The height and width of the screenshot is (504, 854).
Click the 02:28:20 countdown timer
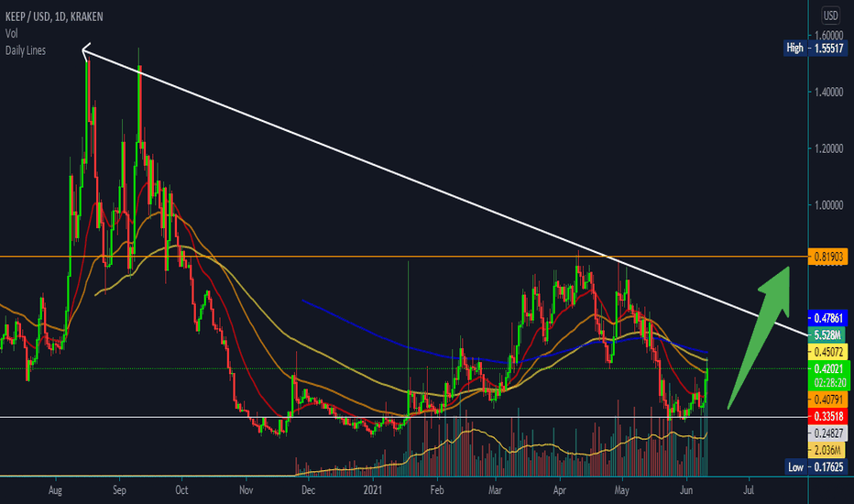click(829, 383)
